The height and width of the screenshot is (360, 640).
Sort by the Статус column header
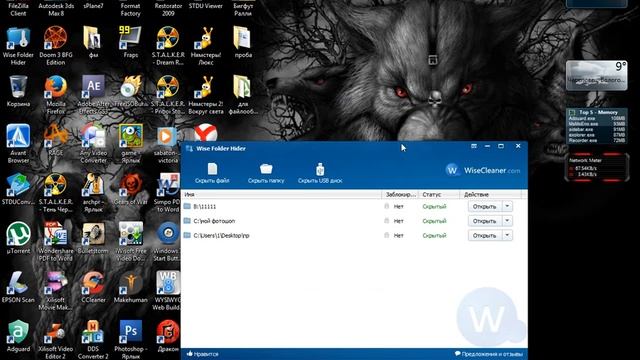439,195
